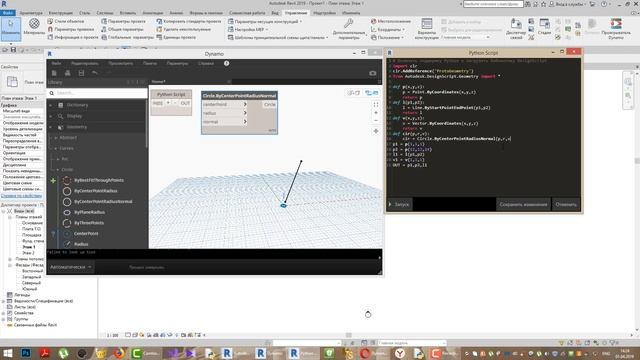This screenshot has width=640, height=360.
Task: Click the normal input port on Circle node
Action: (x=225, y=122)
